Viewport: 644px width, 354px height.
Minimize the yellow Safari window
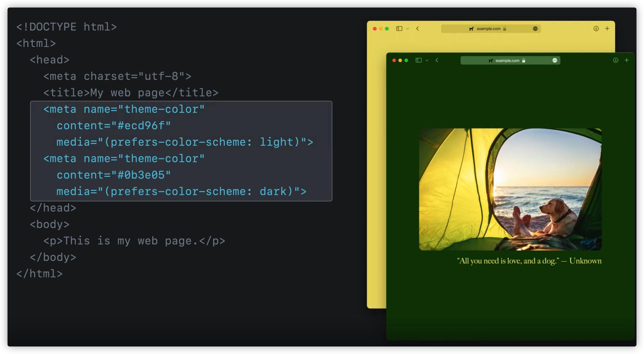[381, 29]
